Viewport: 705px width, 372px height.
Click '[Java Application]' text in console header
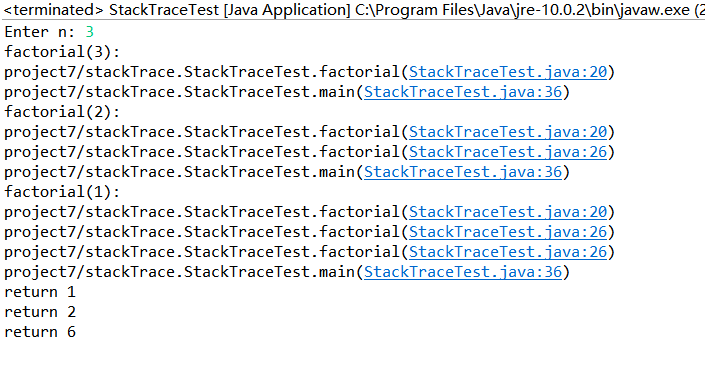(287, 9)
